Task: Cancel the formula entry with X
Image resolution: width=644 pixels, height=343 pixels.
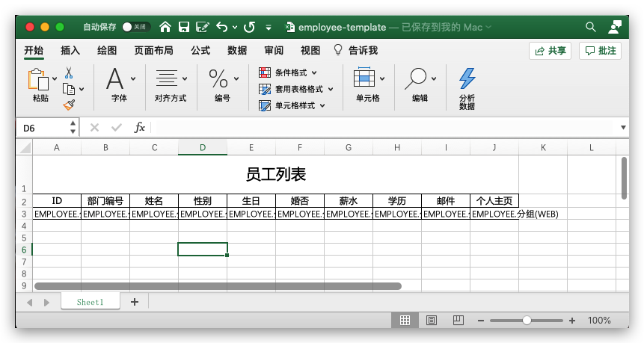Action: point(94,128)
